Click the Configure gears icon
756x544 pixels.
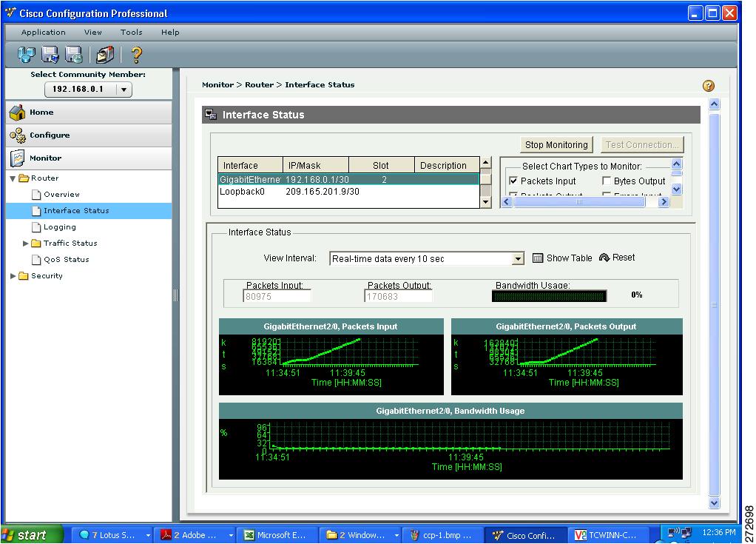[17, 135]
